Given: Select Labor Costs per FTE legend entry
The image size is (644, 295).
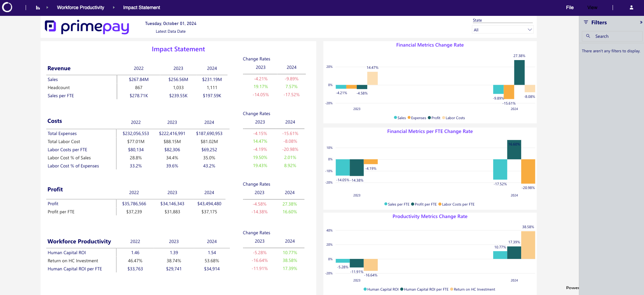Looking at the screenshot, I should click(456, 204).
